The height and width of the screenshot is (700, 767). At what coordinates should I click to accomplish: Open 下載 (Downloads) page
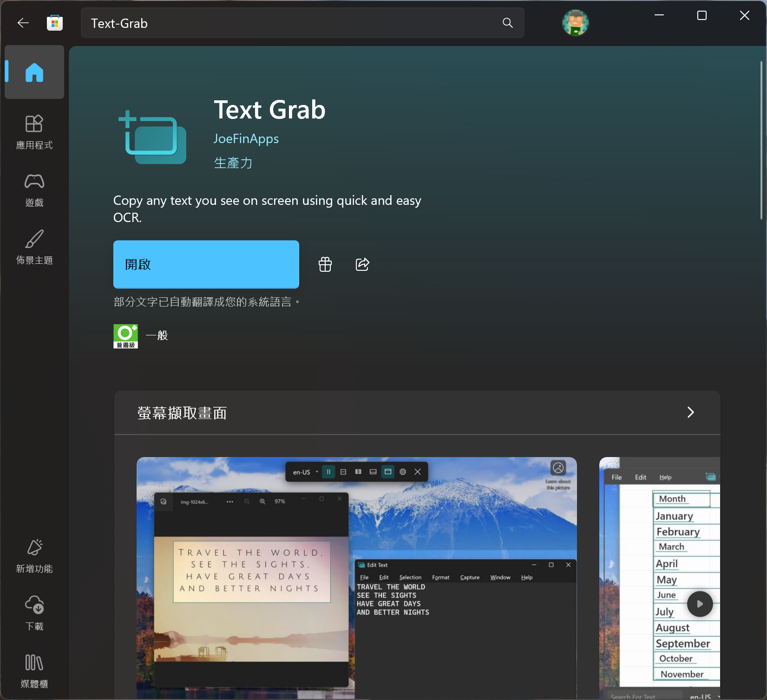(x=34, y=613)
